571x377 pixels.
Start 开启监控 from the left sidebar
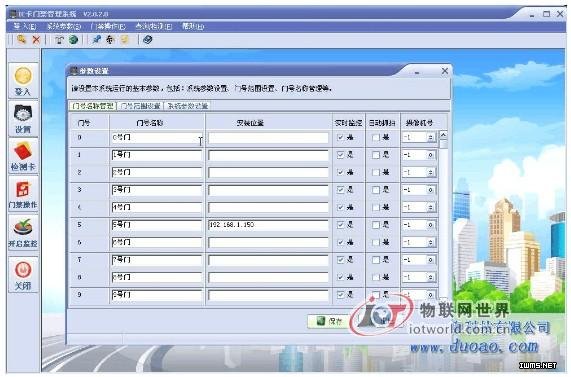23,232
